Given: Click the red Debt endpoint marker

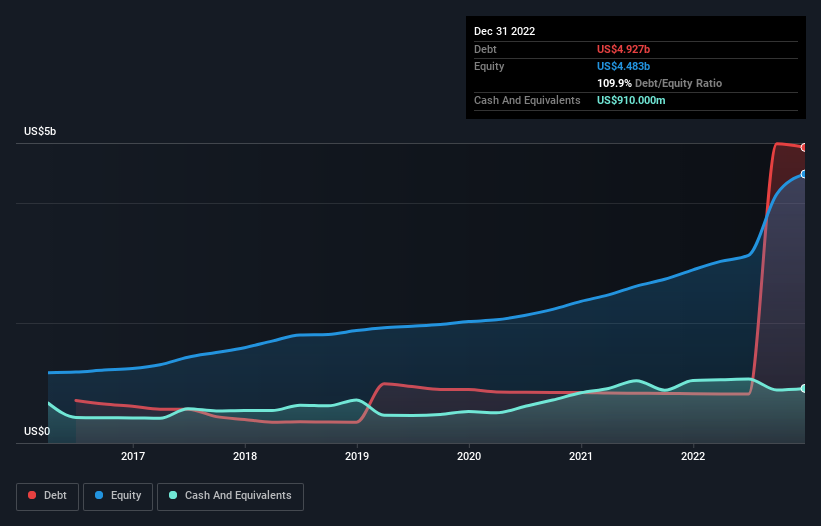Looking at the screenshot, I should pos(804,148).
